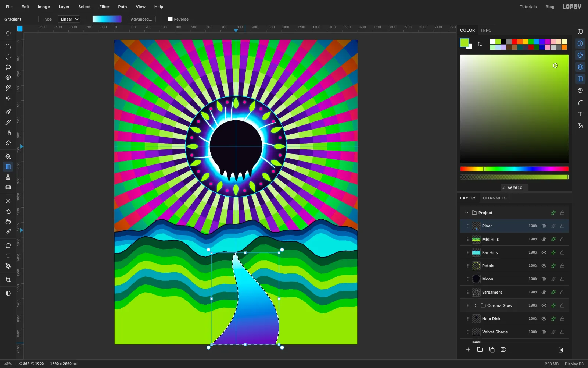Screen dimensions: 588x368
Task: Activate the Magic Wand tool
Action: (x=8, y=88)
